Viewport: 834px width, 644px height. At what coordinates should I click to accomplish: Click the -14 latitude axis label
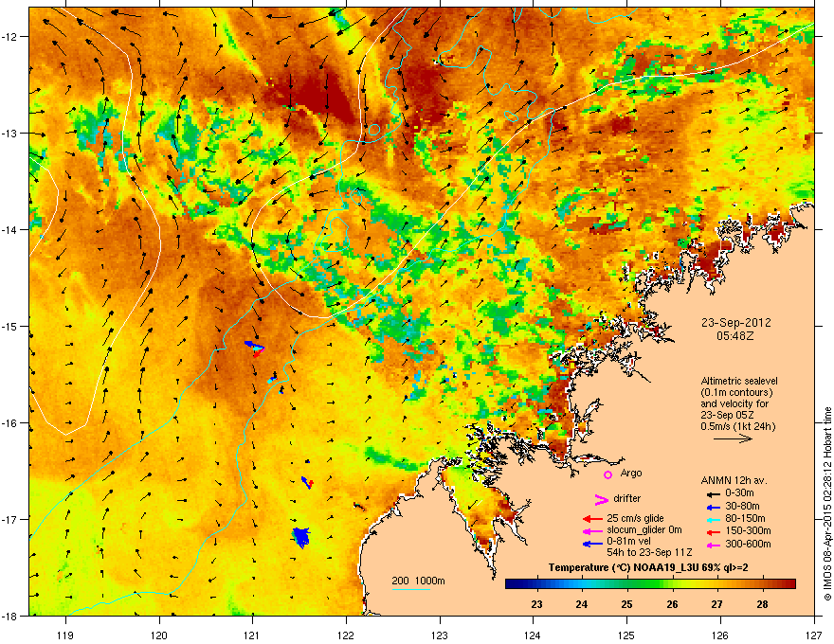10,229
